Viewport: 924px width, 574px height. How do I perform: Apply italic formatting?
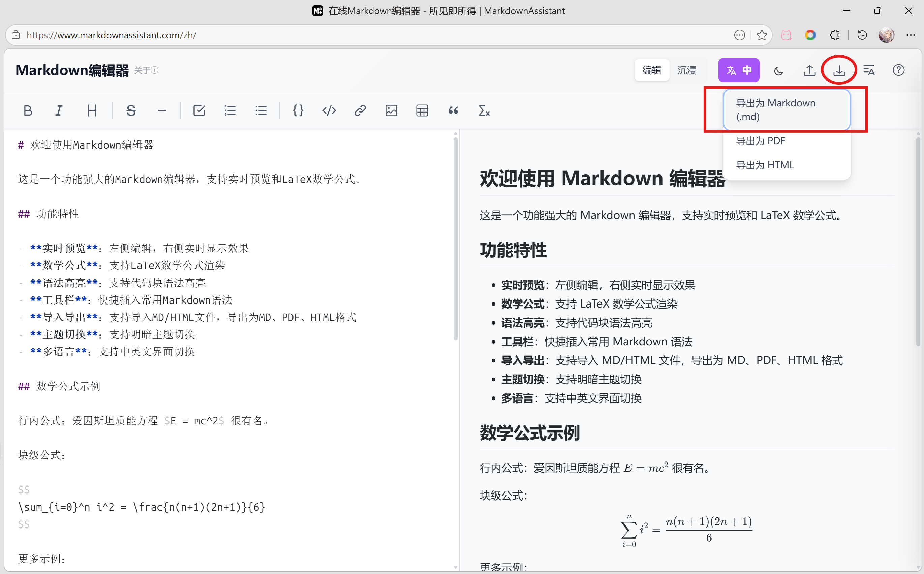[x=59, y=110]
